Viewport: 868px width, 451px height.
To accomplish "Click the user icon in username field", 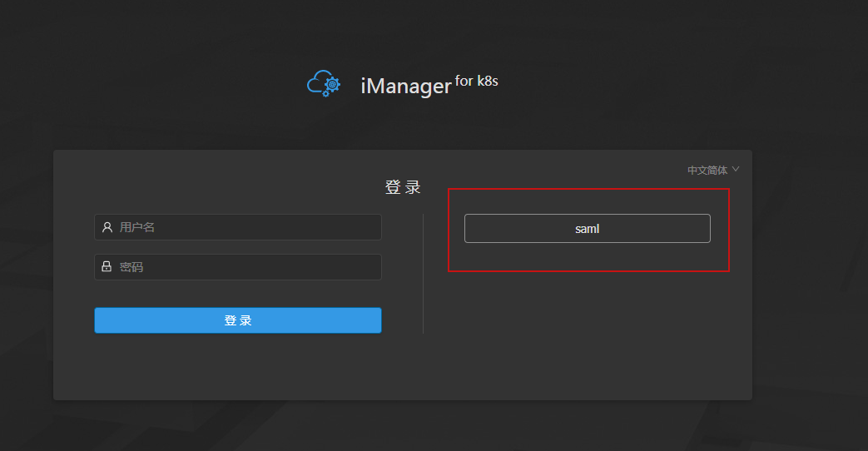I will [107, 227].
